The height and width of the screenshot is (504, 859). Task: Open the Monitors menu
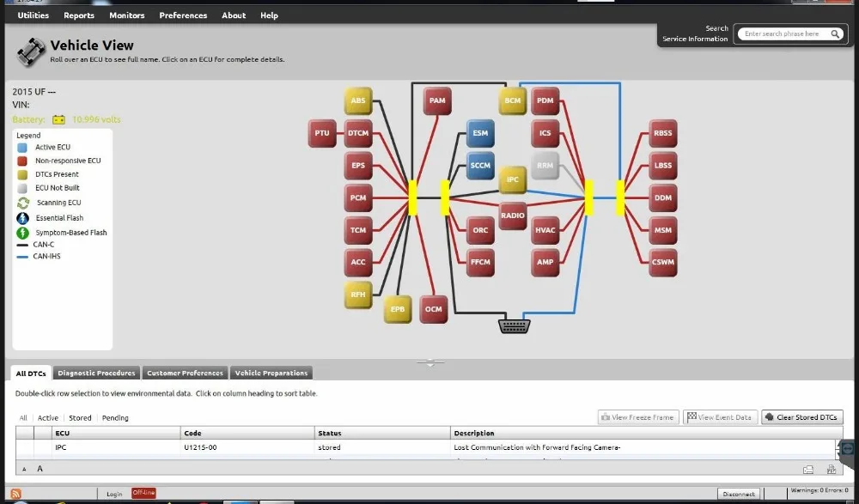126,15
